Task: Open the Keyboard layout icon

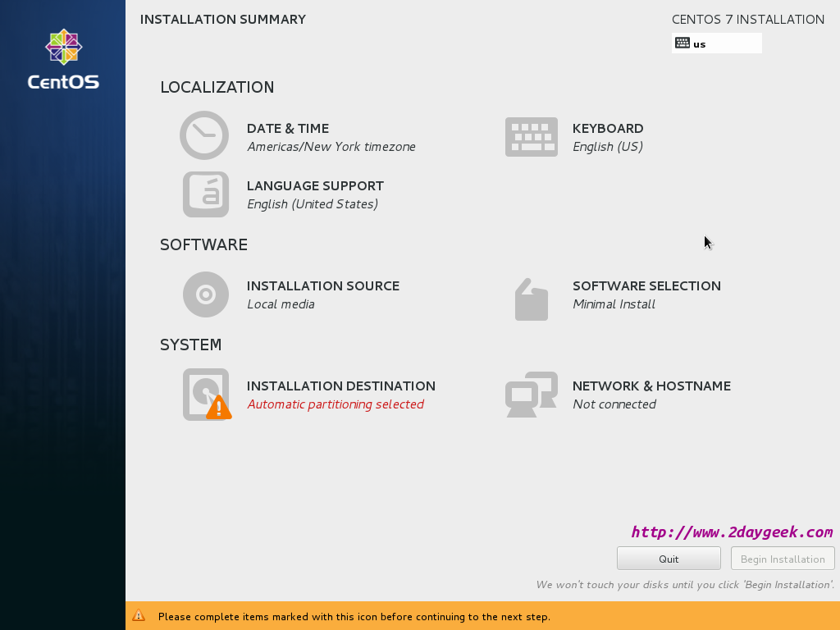Action: point(532,137)
